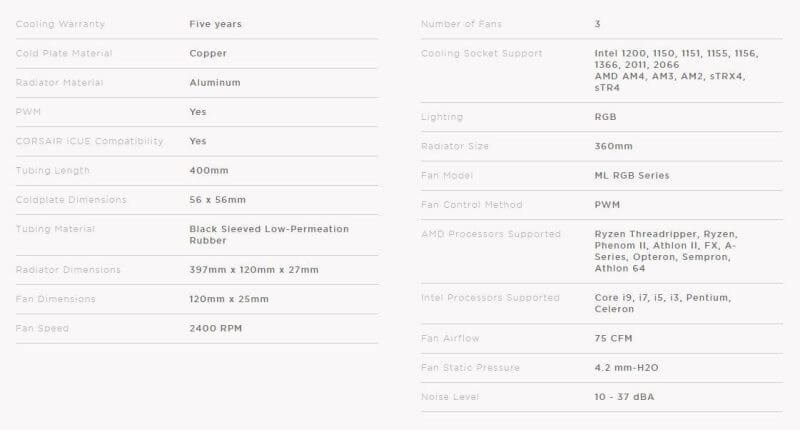Viewport: 800px width, 430px height.
Task: Click the '360mm' radiator size value
Action: pyautogui.click(x=613, y=146)
